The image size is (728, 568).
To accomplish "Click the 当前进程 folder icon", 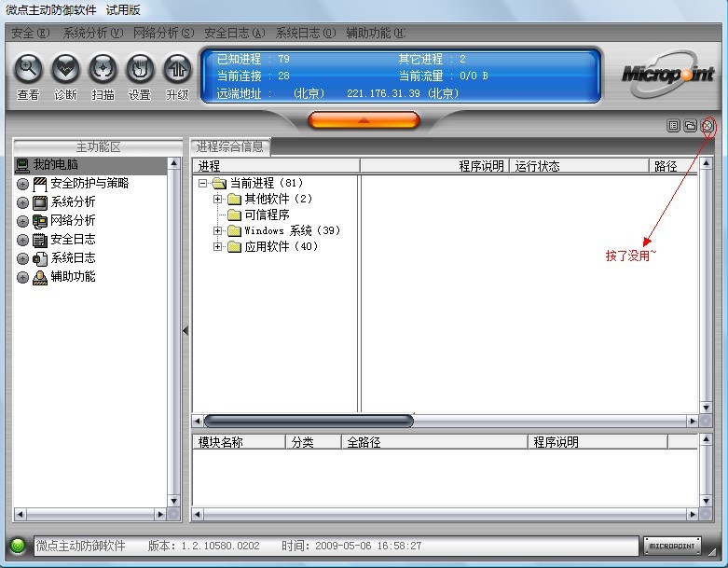I will tap(219, 183).
